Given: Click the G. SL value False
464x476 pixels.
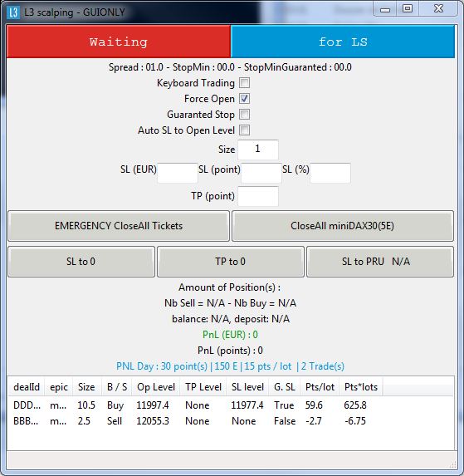Looking at the screenshot, I should (285, 420).
